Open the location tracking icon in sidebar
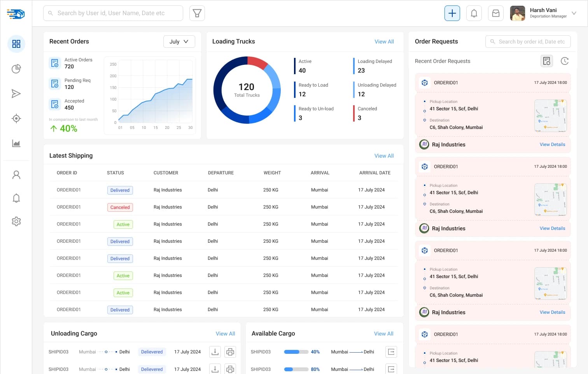 (x=16, y=118)
